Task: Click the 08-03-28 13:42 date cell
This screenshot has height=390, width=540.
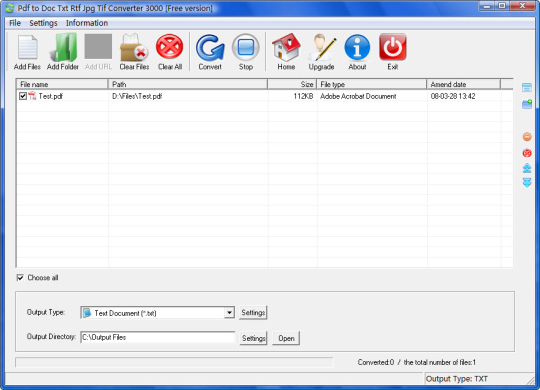Action: point(453,96)
